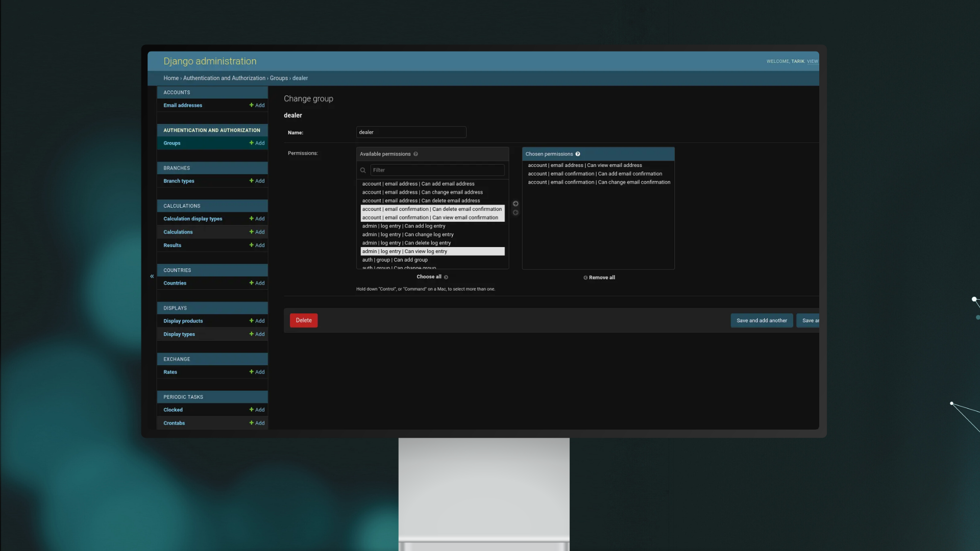Open Groups in sidebar
This screenshot has height=551, width=980.
coord(172,143)
